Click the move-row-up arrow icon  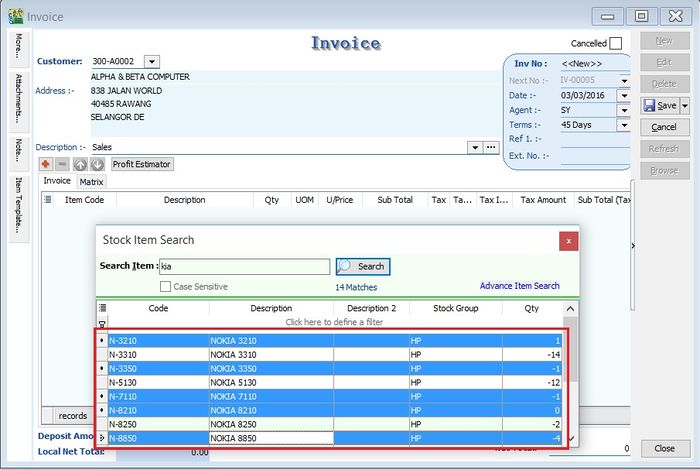(x=80, y=164)
